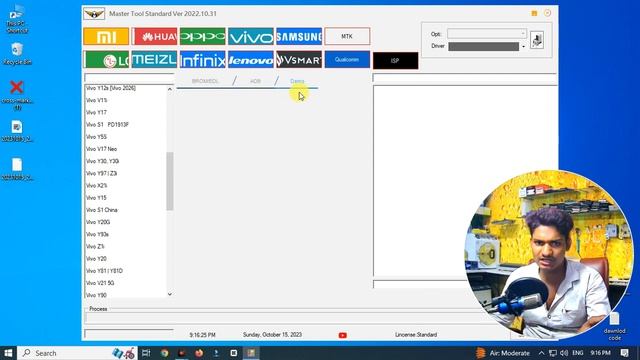Select Vivo Y20 in model list

coord(96,259)
